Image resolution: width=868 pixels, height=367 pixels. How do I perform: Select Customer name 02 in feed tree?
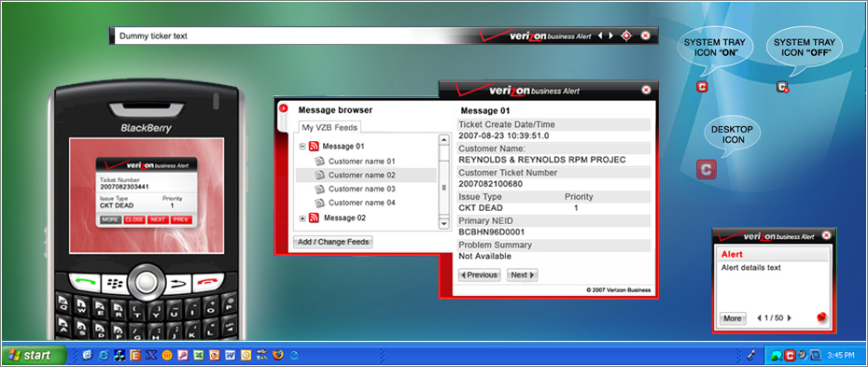click(x=362, y=176)
